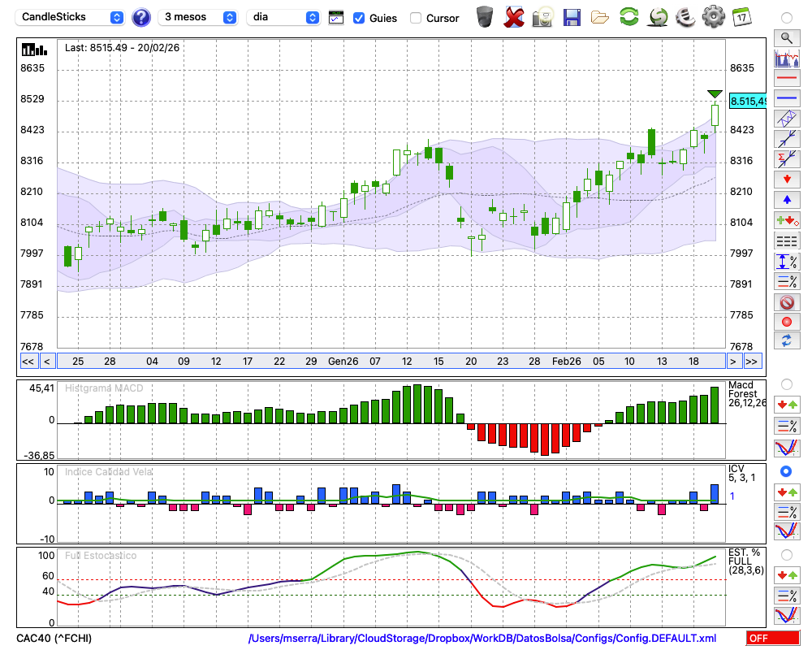Uncheck the Guies checkbox
This screenshot has width=812, height=650.
pyautogui.click(x=359, y=18)
